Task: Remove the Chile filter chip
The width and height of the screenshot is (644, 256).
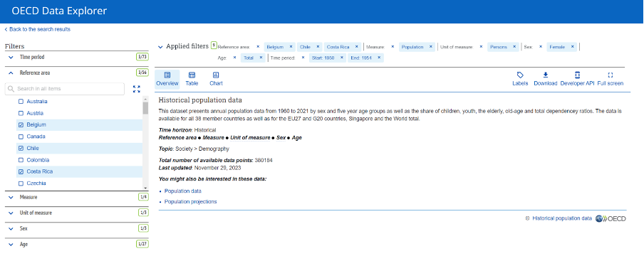Action: pos(318,47)
